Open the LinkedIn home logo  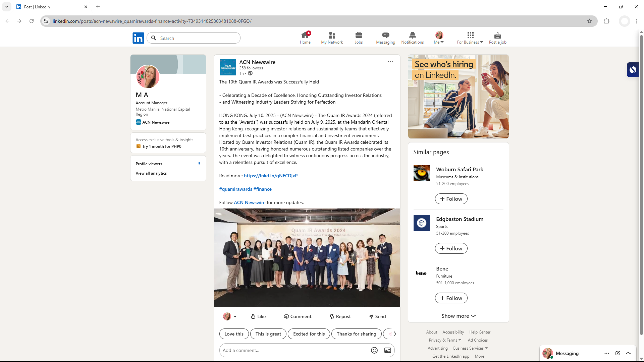point(138,38)
